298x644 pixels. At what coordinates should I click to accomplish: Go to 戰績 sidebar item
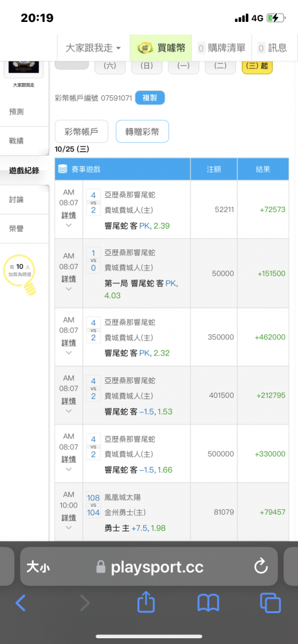point(17,141)
